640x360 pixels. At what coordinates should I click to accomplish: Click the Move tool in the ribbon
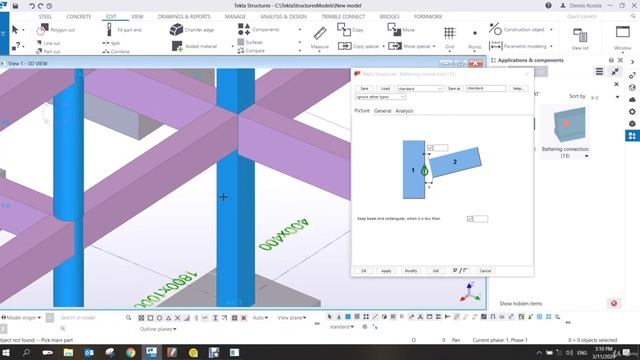[x=401, y=30]
